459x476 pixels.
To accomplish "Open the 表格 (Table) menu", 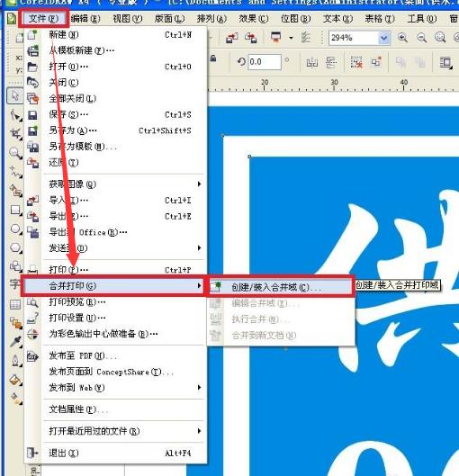I will [x=380, y=19].
